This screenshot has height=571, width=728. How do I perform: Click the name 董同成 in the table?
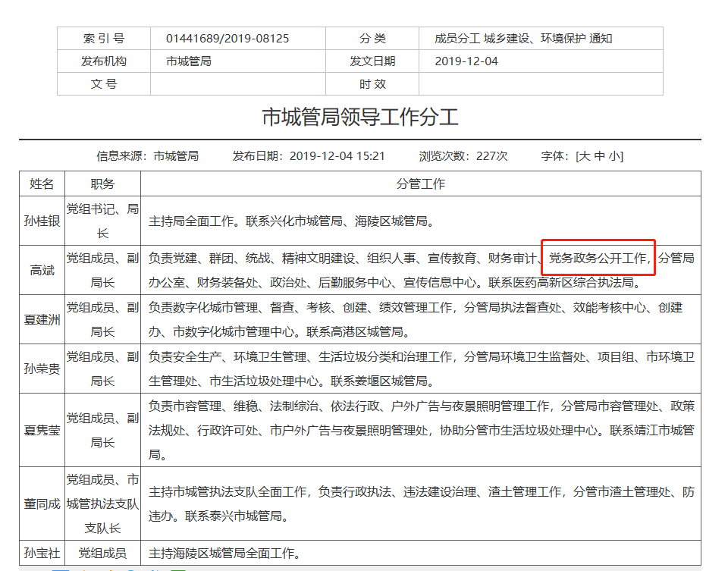click(42, 504)
